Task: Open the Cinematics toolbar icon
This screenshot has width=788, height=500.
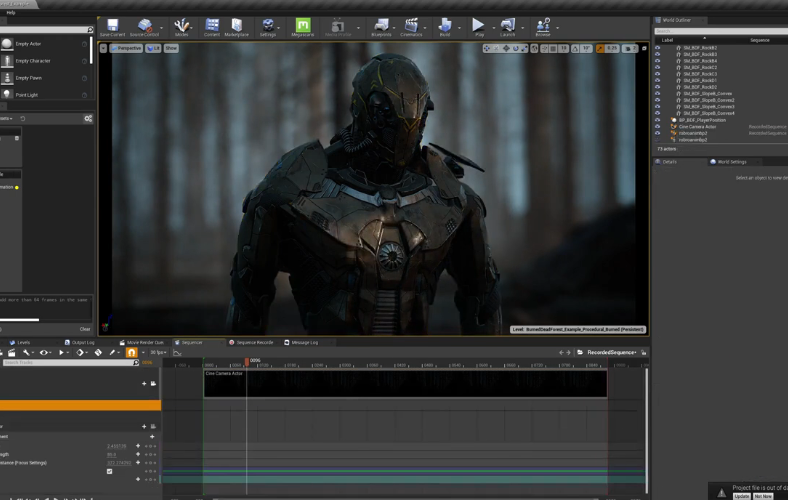Action: tap(411, 26)
